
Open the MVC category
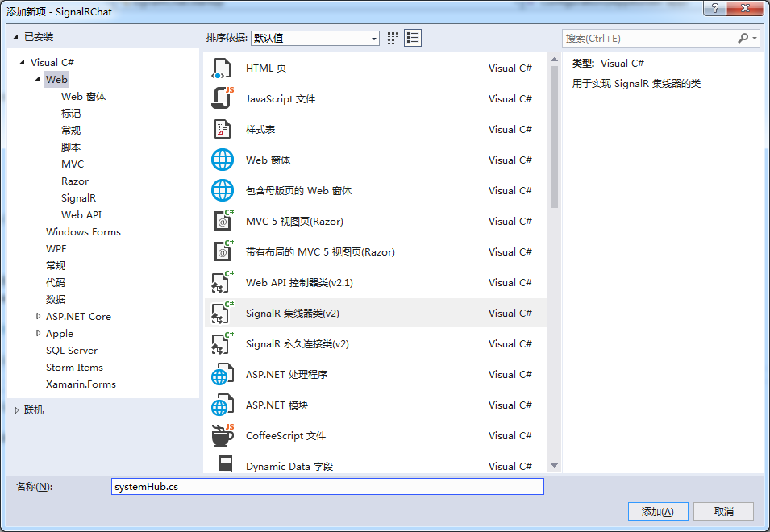coord(73,164)
